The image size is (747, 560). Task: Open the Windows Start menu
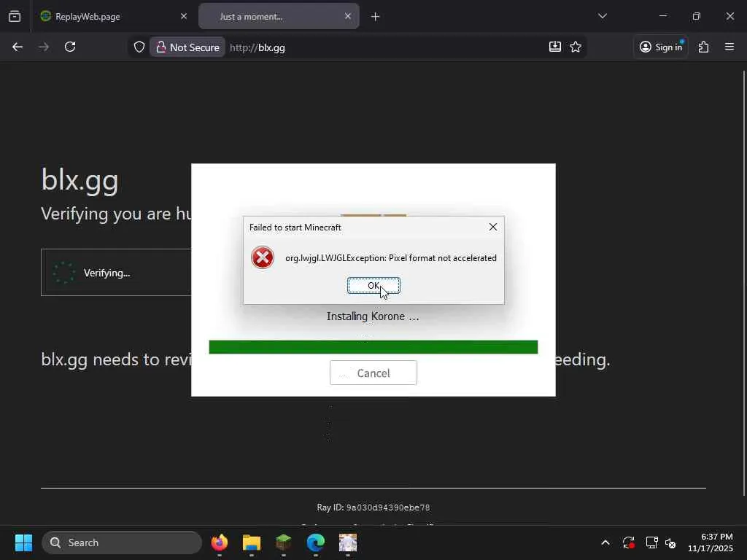[24, 542]
